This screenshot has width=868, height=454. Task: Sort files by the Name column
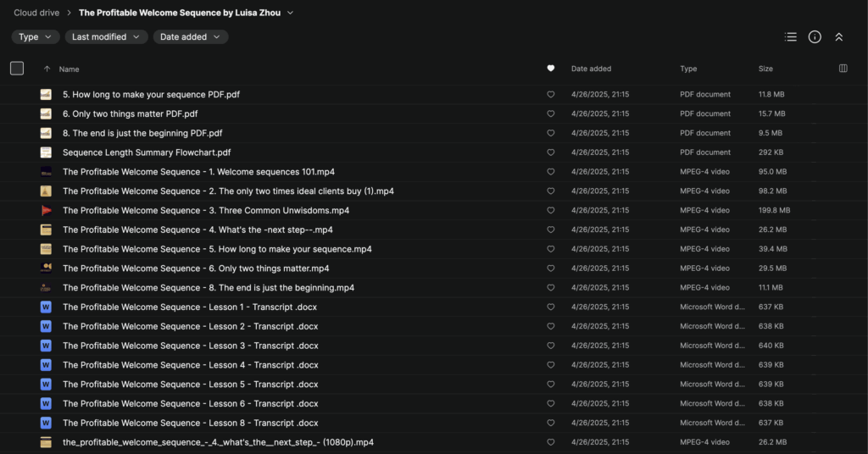[x=69, y=69]
